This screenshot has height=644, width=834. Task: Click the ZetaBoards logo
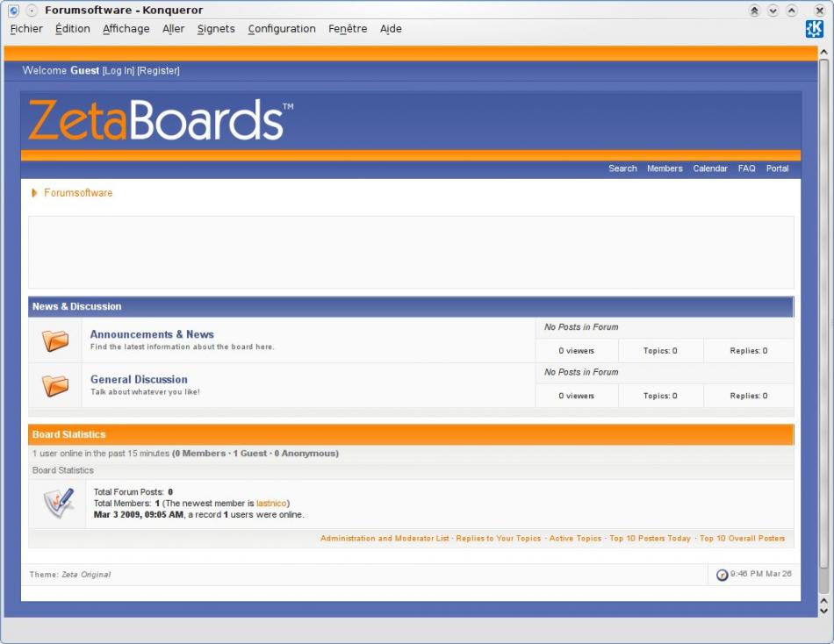[161, 120]
